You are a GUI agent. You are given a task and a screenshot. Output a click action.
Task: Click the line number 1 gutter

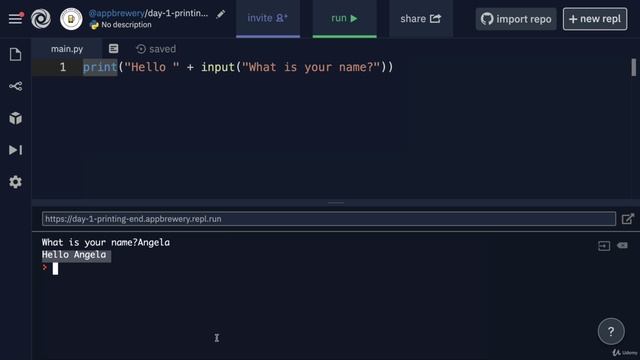tap(62, 67)
